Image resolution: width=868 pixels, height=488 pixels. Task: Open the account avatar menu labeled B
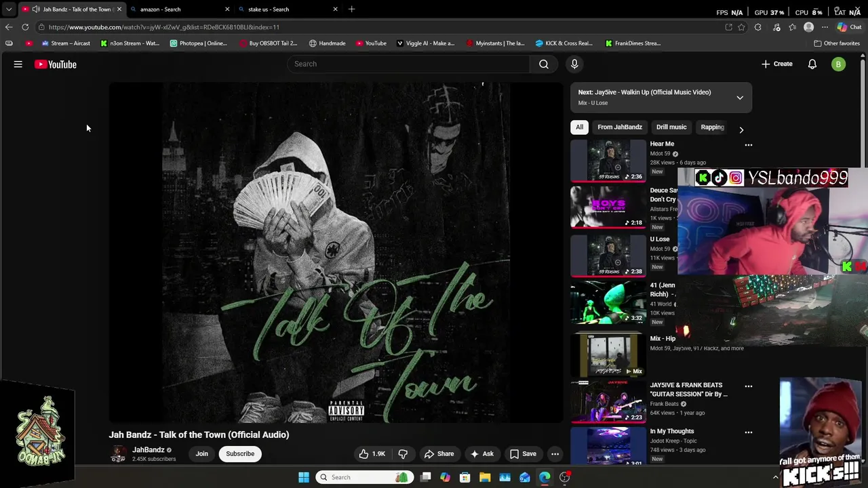click(839, 64)
